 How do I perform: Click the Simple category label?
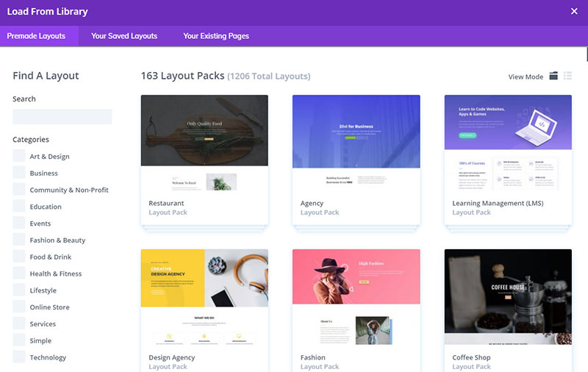40,341
